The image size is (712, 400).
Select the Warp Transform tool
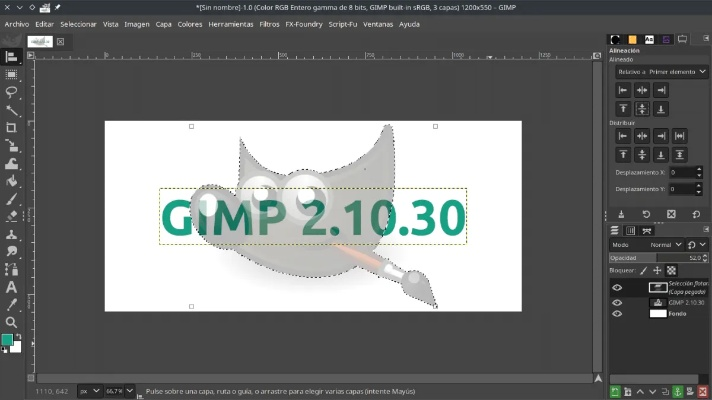point(11,163)
